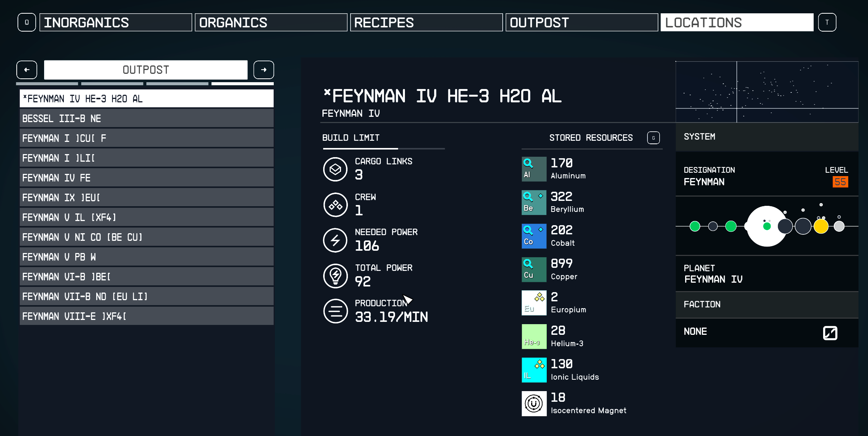The height and width of the screenshot is (436, 868).
Task: Select Bessel III-B NE outpost
Action: (x=146, y=119)
